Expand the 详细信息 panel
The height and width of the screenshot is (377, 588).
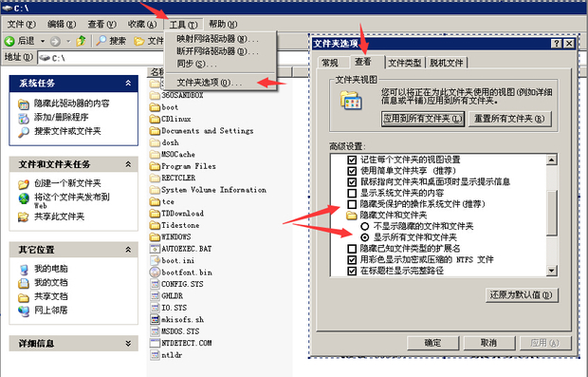pos(128,343)
